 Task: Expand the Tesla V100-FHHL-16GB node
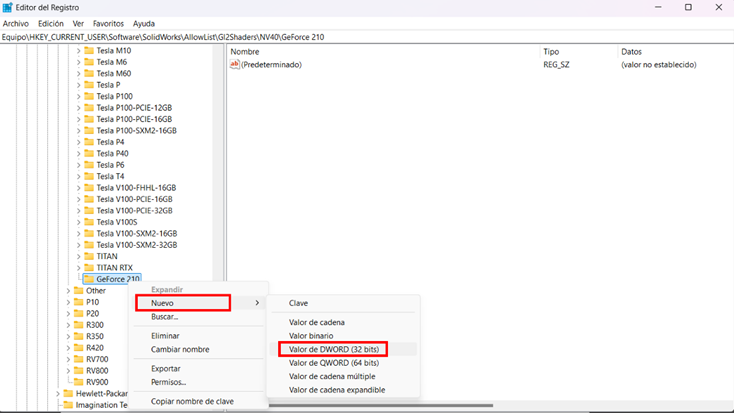(x=79, y=188)
